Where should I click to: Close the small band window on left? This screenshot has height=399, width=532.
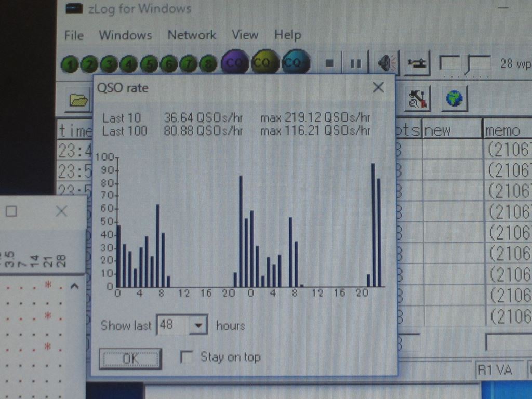(x=61, y=211)
